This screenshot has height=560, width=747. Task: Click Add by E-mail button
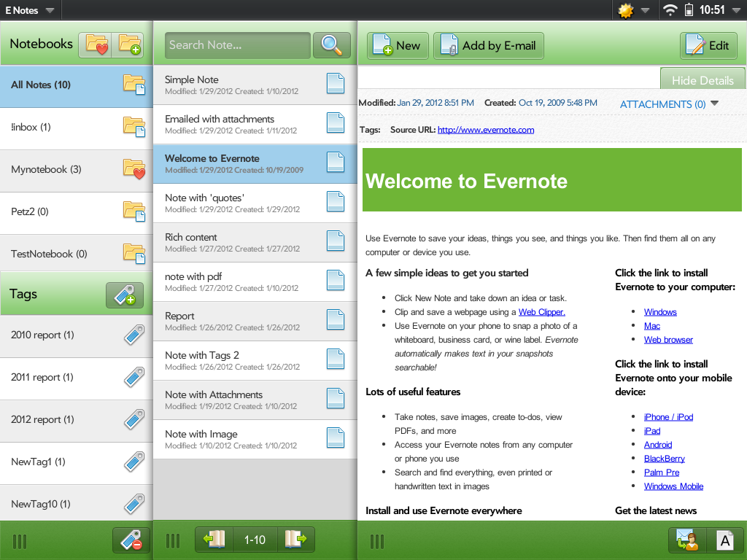point(489,46)
